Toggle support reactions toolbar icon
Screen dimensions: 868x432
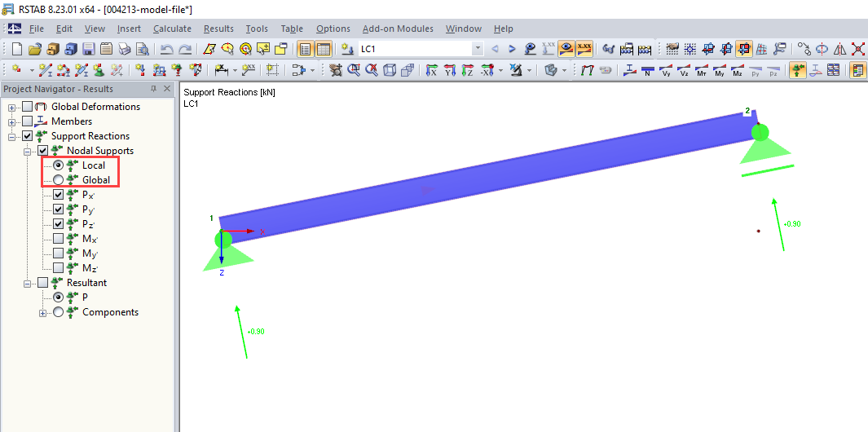(x=798, y=70)
